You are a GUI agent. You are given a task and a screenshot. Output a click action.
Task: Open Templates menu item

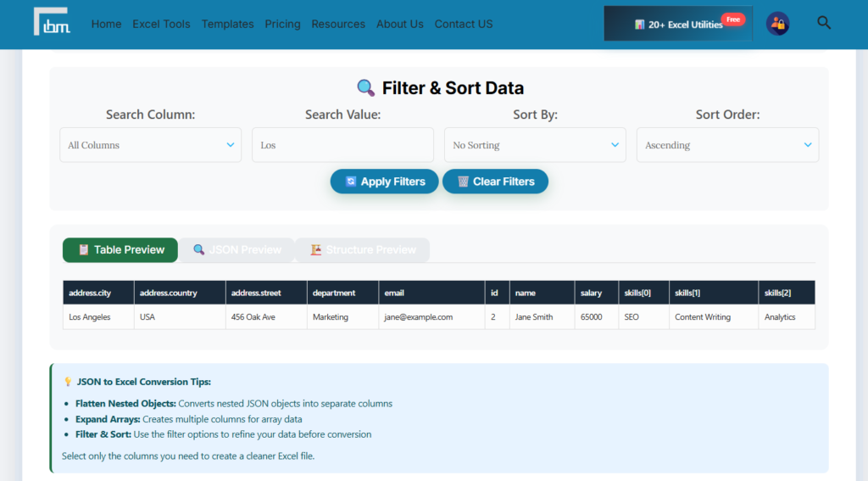227,24
